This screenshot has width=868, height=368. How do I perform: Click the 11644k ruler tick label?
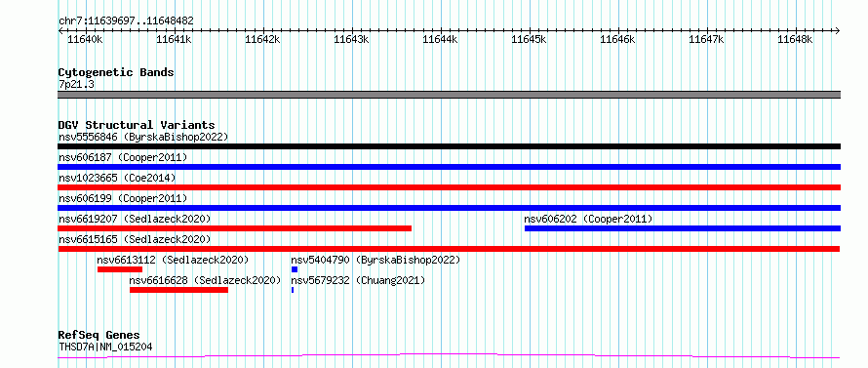[x=440, y=39]
